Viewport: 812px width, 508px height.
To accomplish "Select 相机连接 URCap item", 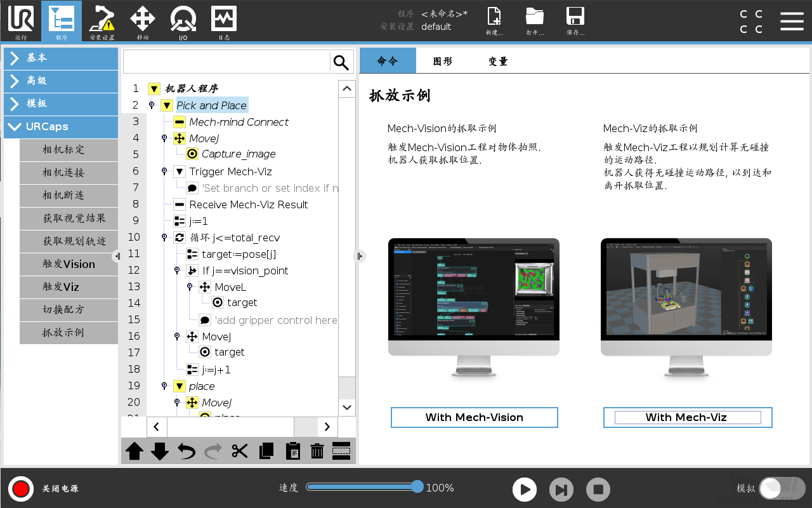I will 69,173.
